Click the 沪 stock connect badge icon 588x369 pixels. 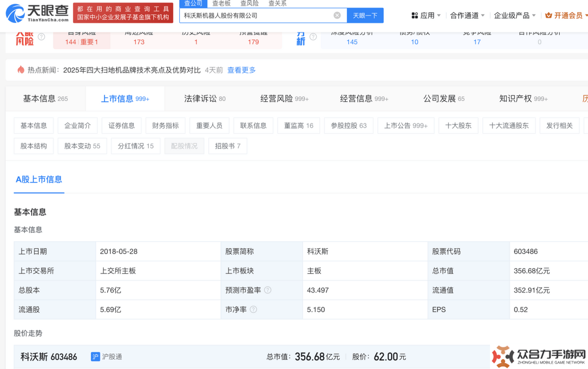96,356
